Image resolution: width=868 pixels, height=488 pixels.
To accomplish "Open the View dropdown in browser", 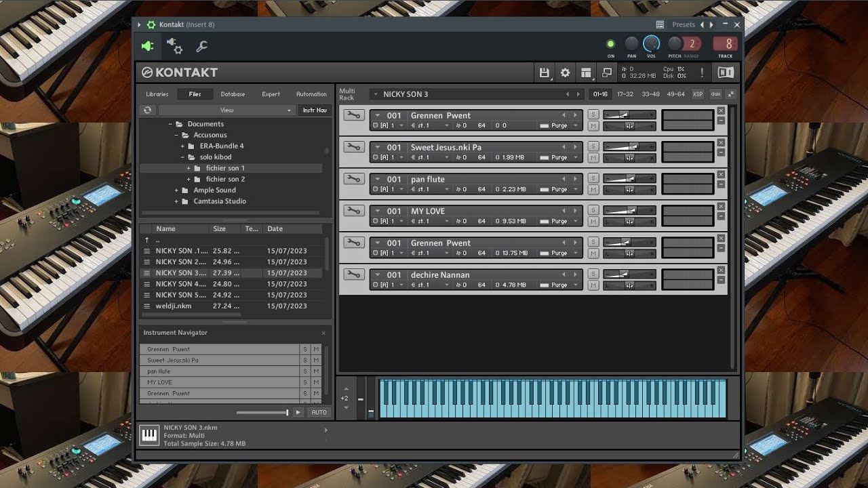I will click(x=227, y=110).
